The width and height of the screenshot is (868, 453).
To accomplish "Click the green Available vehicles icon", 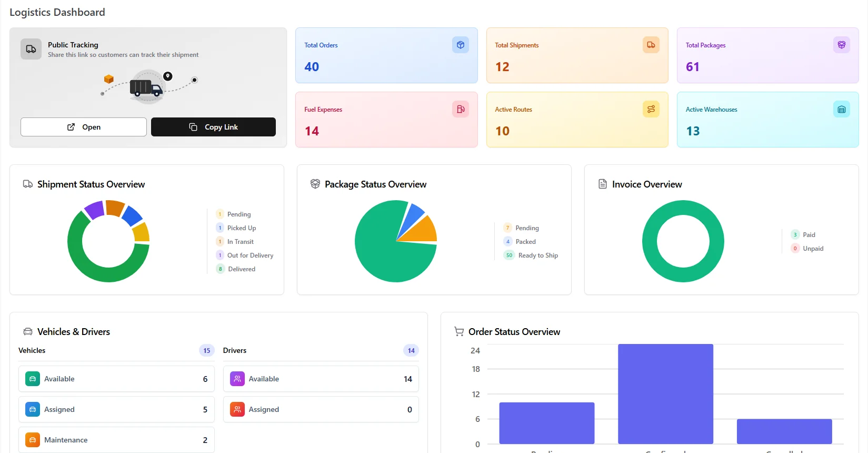I will coord(33,379).
